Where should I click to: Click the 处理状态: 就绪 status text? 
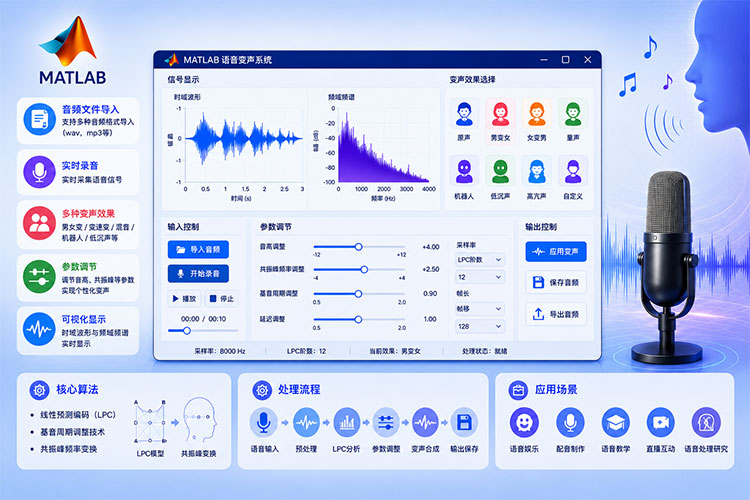(485, 351)
